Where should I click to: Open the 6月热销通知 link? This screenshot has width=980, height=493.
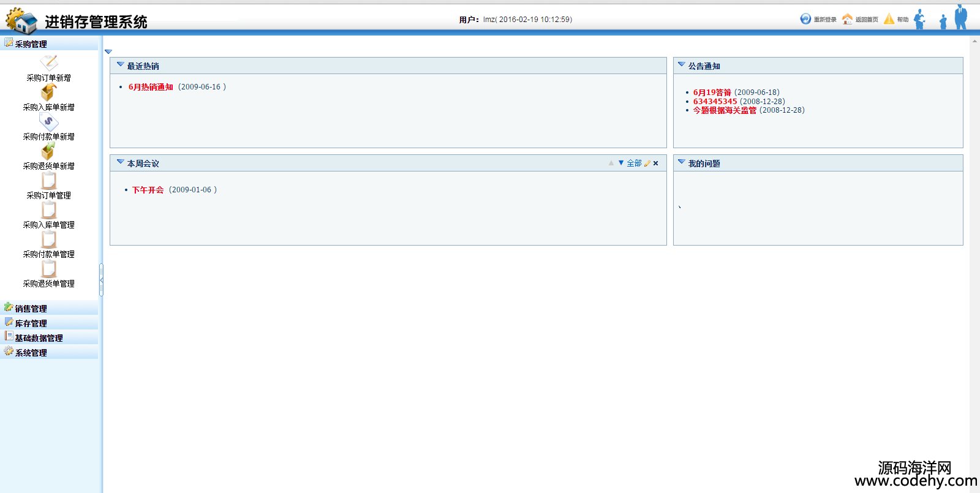pyautogui.click(x=151, y=87)
